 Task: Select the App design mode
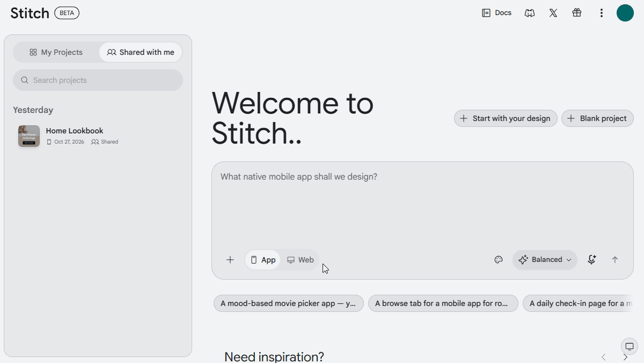263,260
